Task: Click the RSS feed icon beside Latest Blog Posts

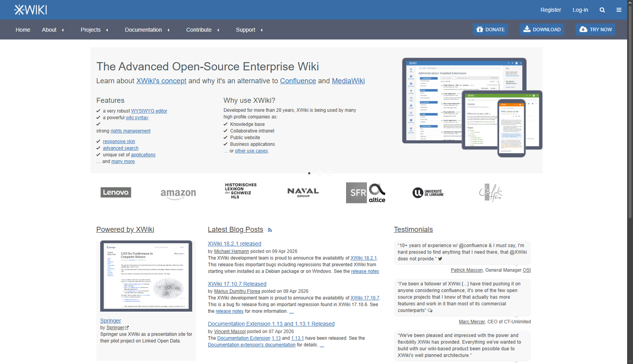Action: [270, 230]
